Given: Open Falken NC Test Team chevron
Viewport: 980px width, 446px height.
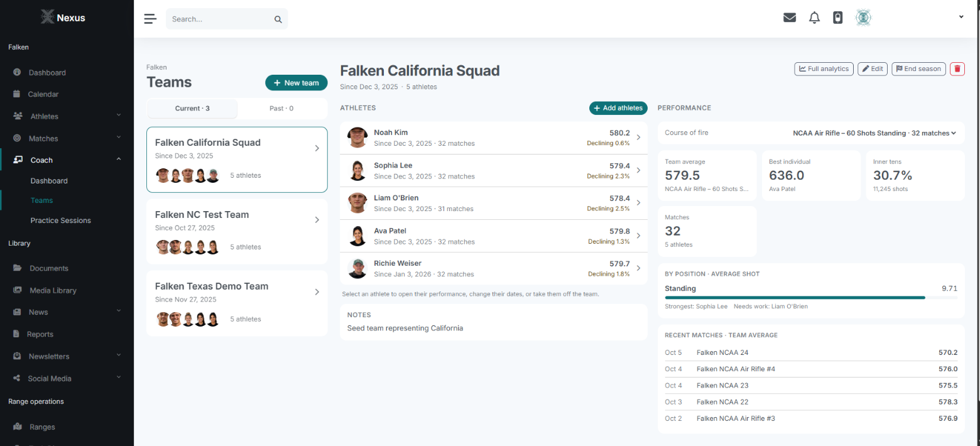Looking at the screenshot, I should [317, 220].
